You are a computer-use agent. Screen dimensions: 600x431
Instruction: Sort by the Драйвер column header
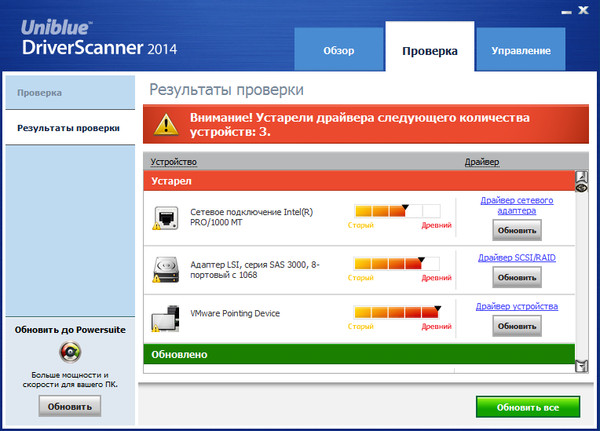[x=482, y=162]
